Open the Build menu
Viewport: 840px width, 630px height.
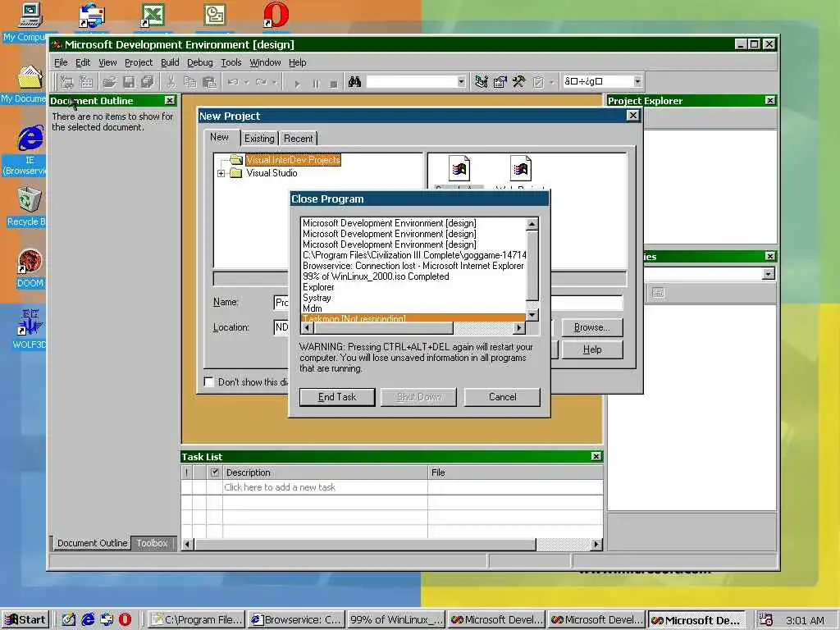pos(170,62)
